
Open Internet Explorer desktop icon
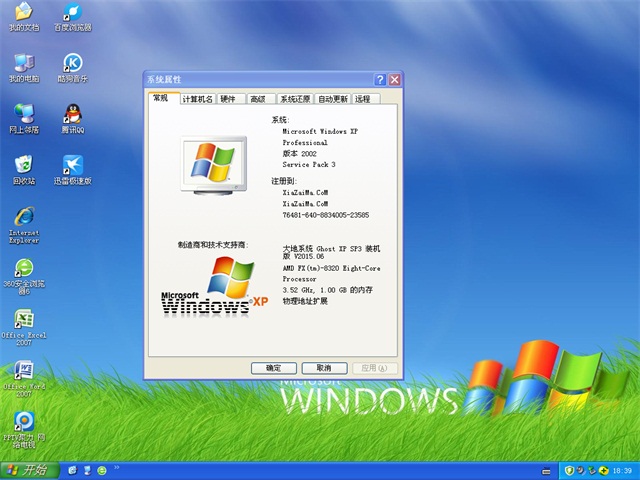click(x=23, y=218)
